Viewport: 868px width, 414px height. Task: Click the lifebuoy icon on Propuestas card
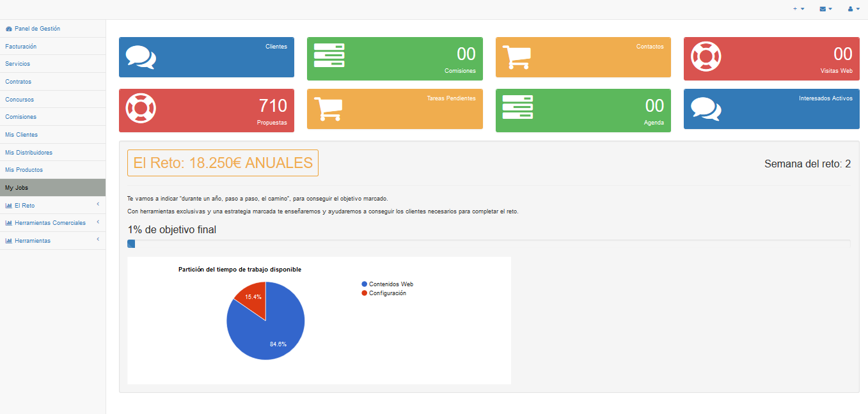(141, 108)
